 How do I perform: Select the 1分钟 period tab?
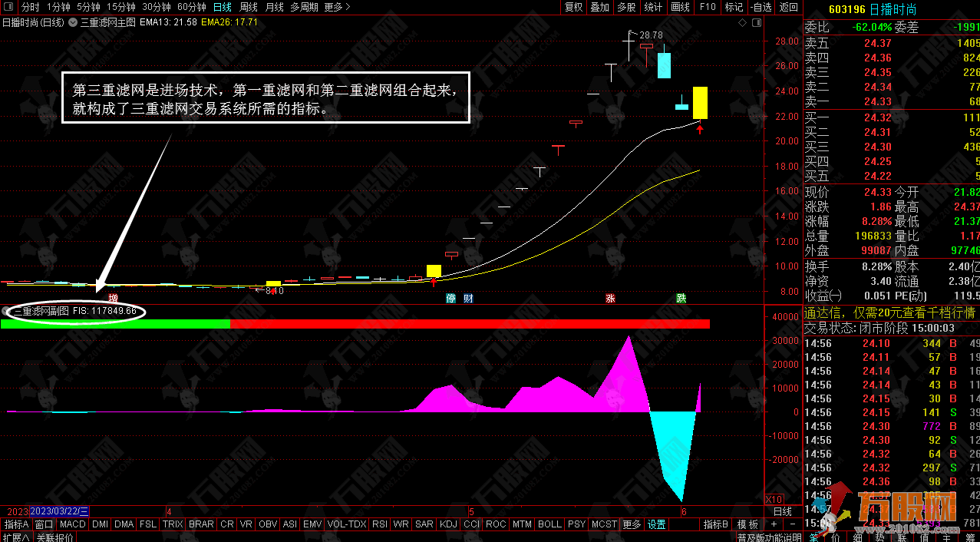[x=58, y=7]
